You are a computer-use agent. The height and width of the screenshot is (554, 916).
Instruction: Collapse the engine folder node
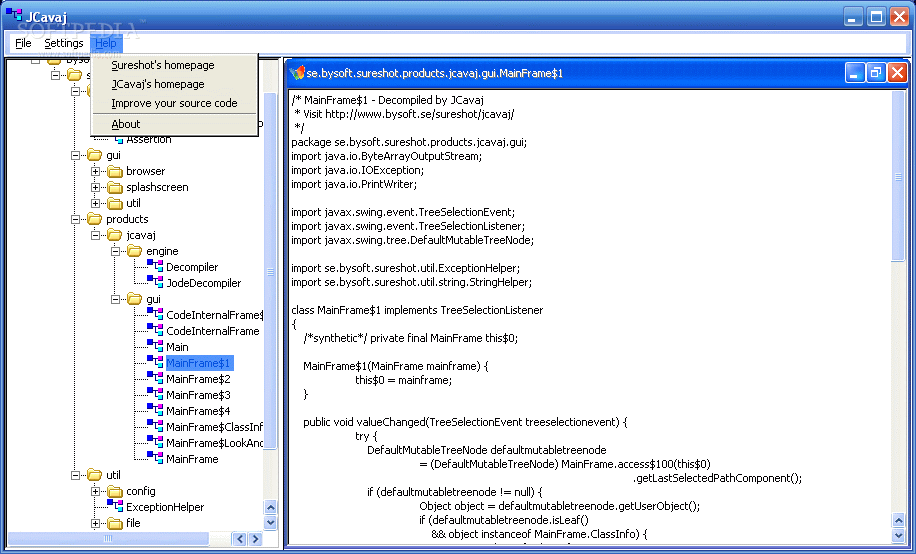pyautogui.click(x=115, y=251)
